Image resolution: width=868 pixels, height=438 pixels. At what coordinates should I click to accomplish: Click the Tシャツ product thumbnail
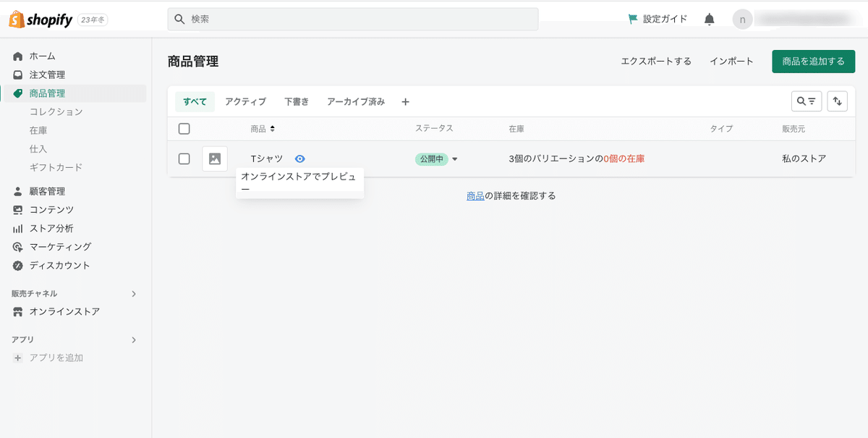point(215,159)
